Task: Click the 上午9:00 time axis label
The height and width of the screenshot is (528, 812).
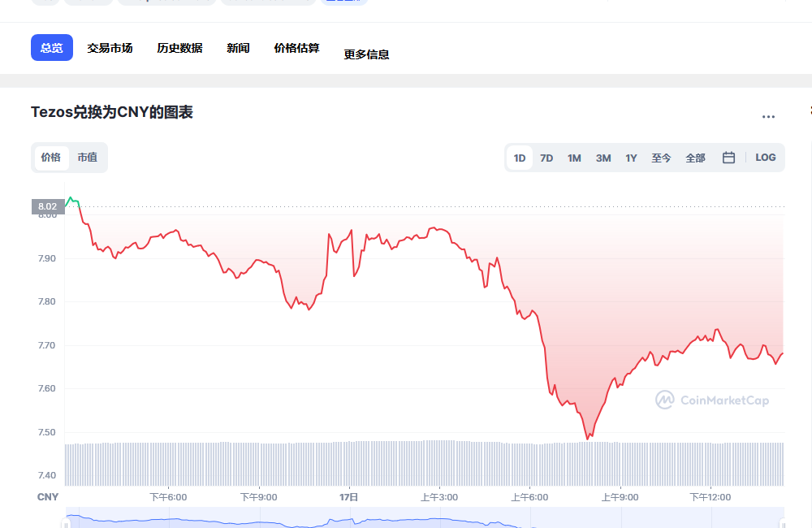Action: (620, 497)
